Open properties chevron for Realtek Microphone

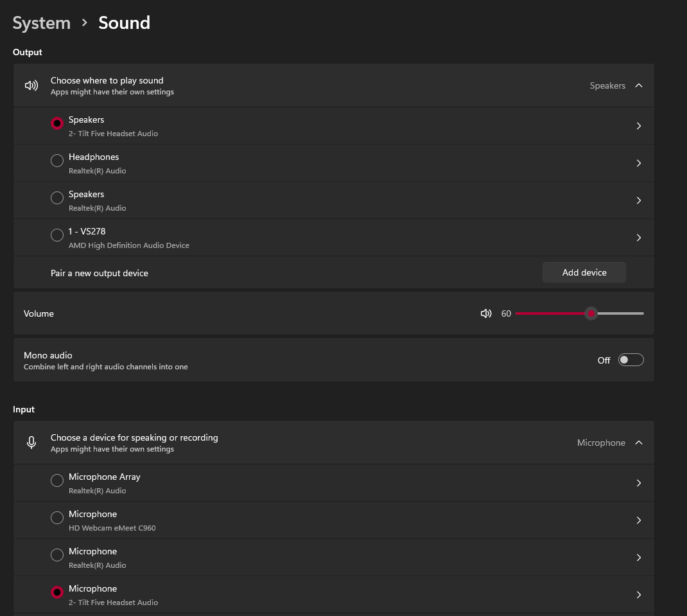click(639, 558)
